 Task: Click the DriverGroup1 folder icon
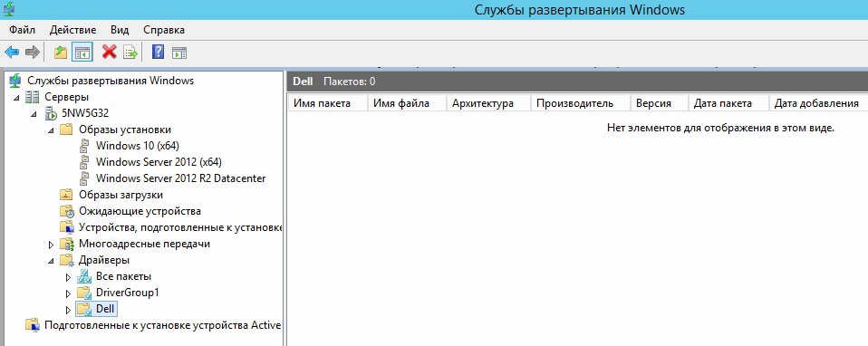point(83,293)
